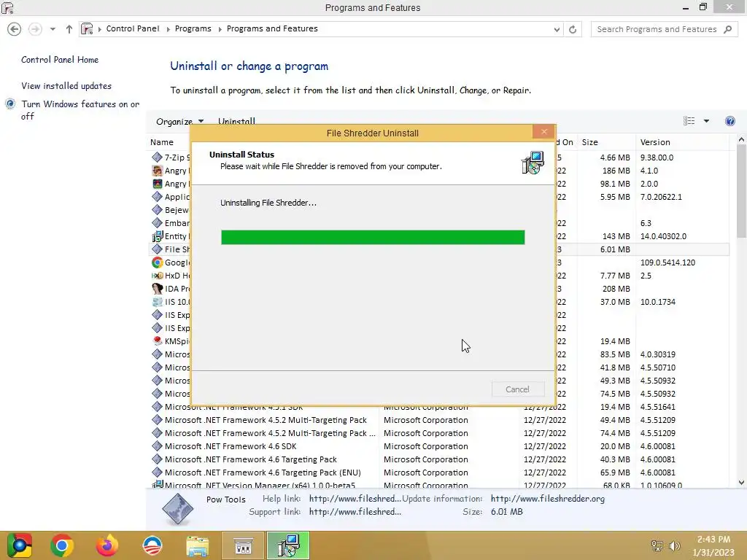
Task: Select the KMSpico program entry
Action: click(170, 341)
